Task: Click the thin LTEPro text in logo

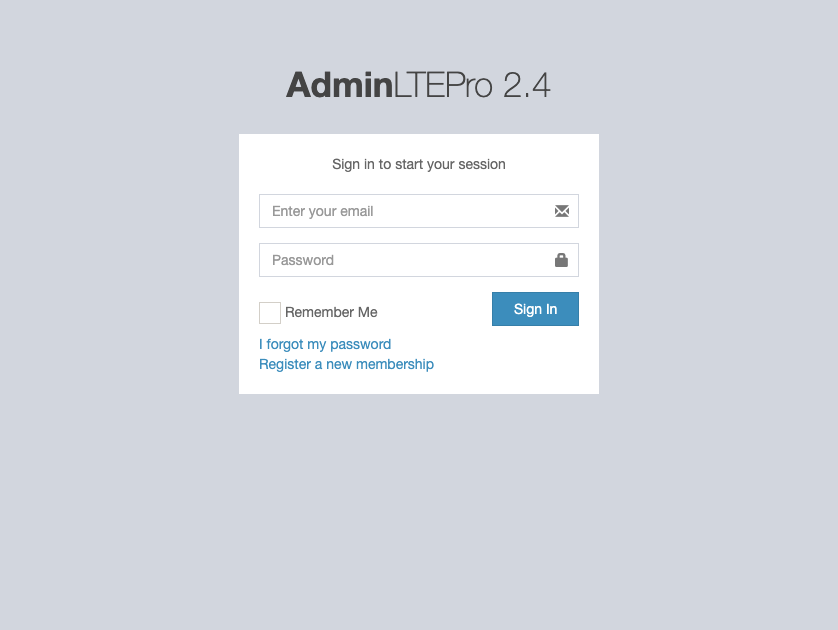Action: (443, 85)
